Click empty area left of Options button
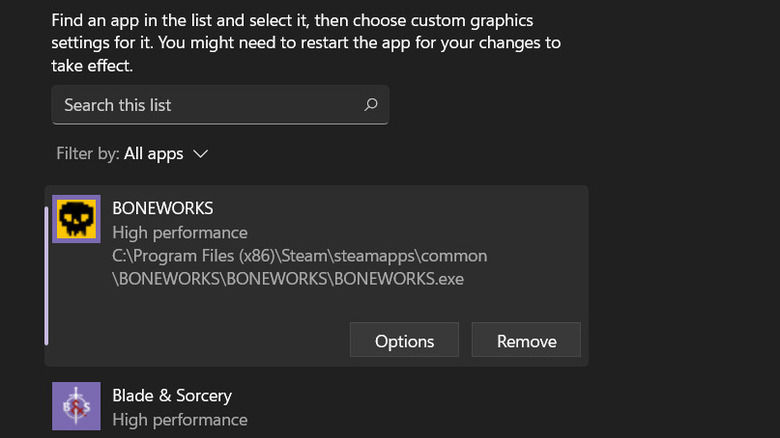The image size is (780, 438). coord(200,341)
